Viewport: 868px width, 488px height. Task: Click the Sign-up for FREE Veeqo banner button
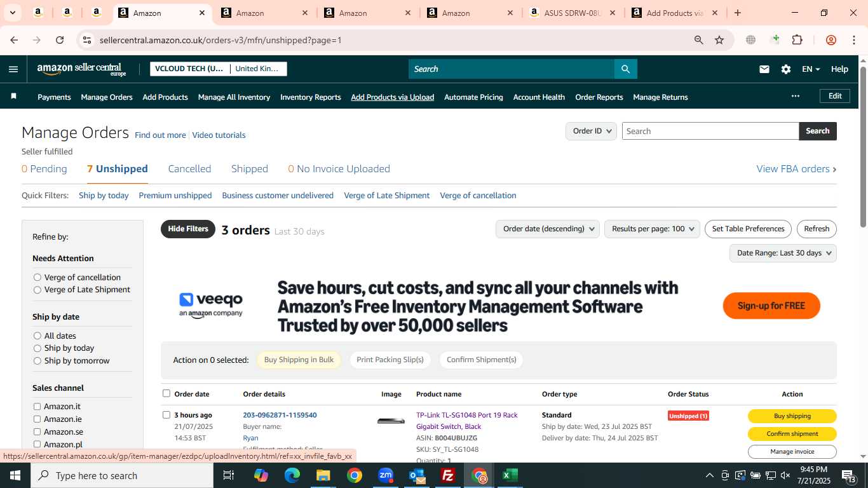click(771, 306)
